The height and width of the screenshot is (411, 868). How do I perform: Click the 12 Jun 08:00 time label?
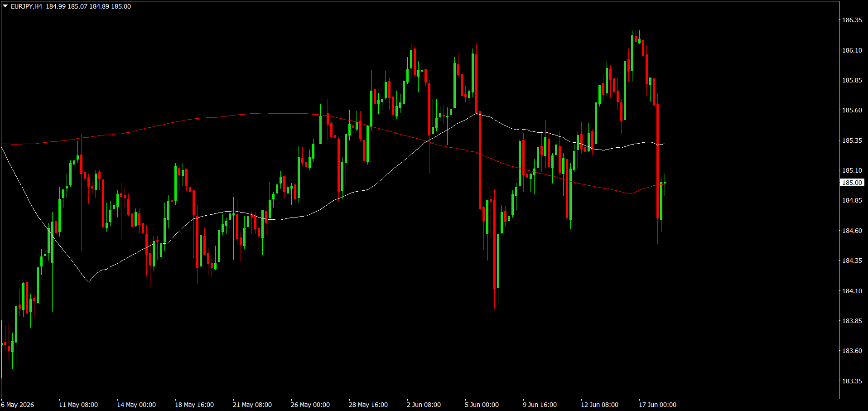click(x=599, y=405)
